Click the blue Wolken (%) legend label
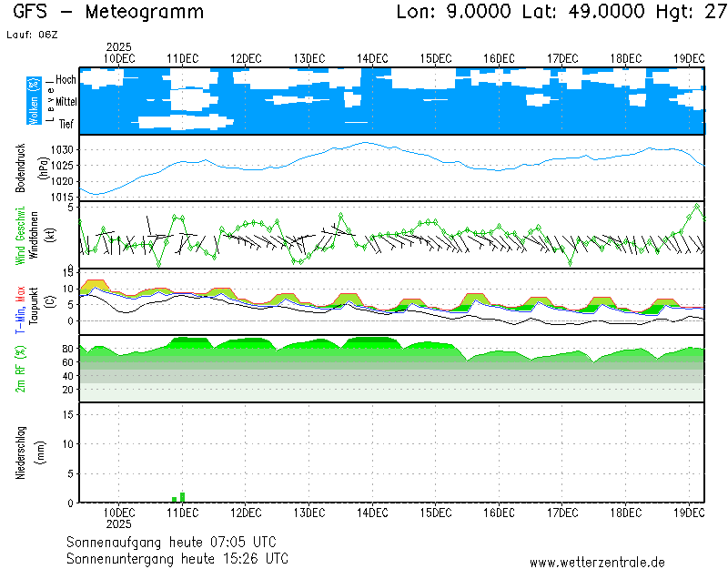 coord(34,101)
